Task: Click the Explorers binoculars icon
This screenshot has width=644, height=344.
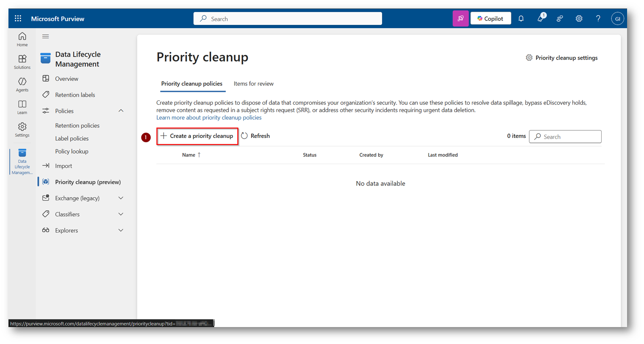Action: coord(46,230)
